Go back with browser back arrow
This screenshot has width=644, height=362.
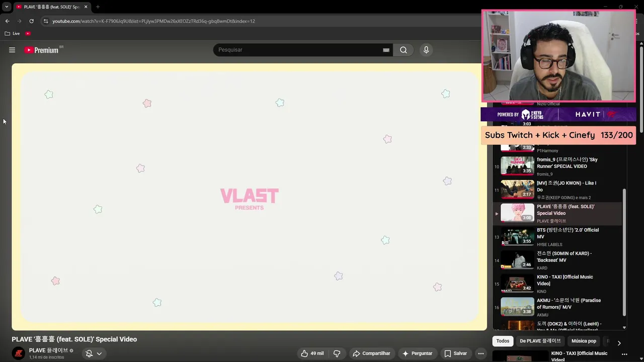coord(7,21)
